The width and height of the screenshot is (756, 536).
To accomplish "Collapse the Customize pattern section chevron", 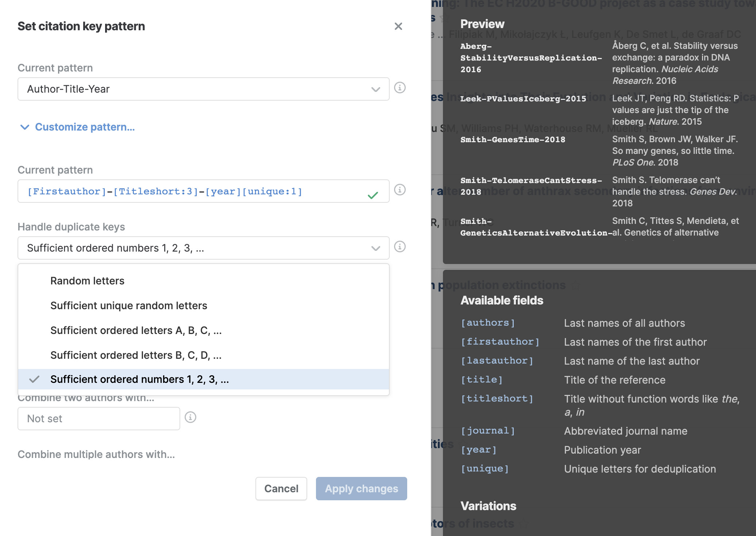I will (x=25, y=127).
